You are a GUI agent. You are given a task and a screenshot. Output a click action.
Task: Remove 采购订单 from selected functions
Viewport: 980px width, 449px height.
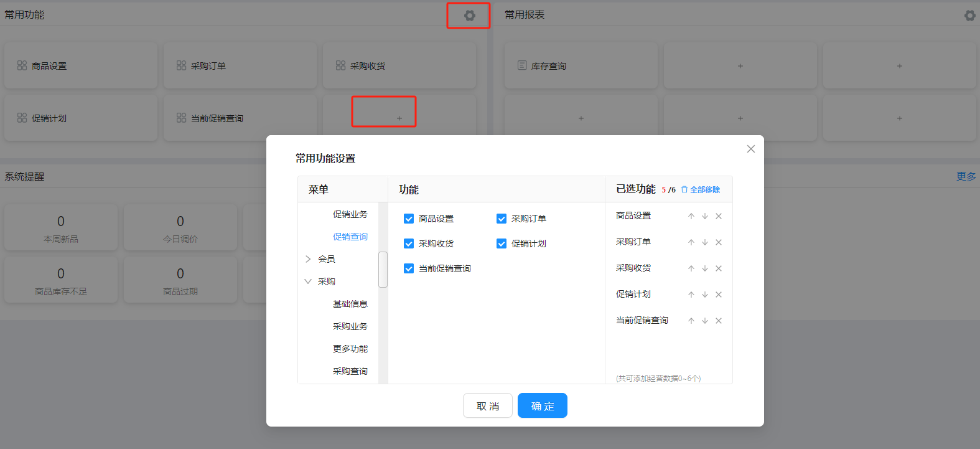719,242
